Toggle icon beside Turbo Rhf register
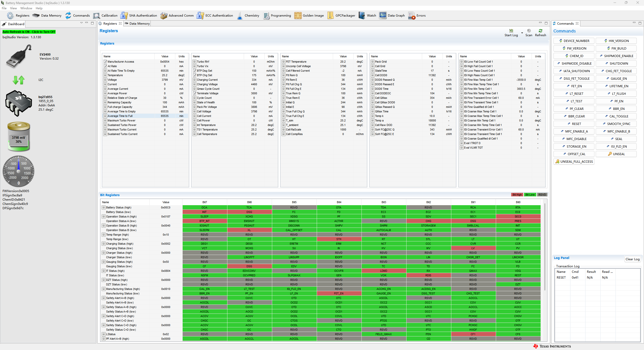Image resolution: width=644 pixels, height=350 pixels. 194,62
